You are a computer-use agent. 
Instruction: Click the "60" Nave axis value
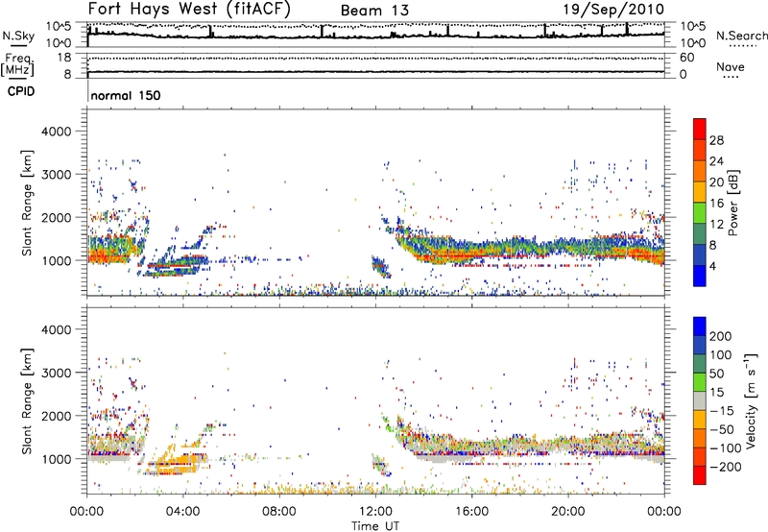686,58
